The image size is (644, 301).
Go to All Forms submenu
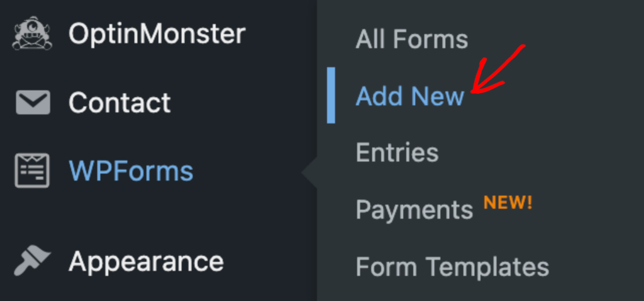(x=411, y=40)
